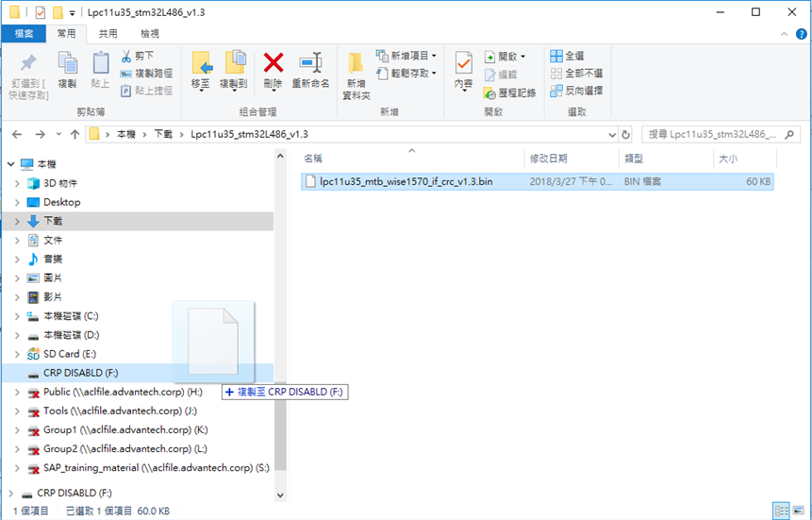812x520 pixels.
Task: Click the New Folder (新增資料夾) icon
Action: [x=356, y=64]
